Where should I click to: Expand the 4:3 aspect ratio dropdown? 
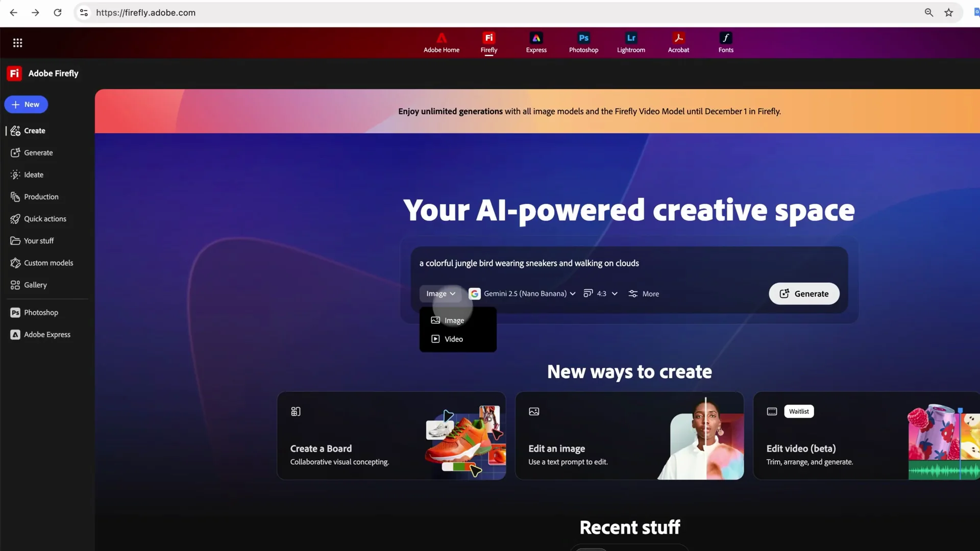(601, 293)
